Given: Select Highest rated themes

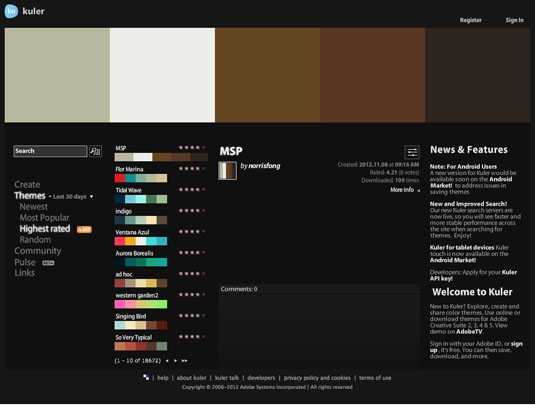Looking at the screenshot, I should pyautogui.click(x=45, y=229).
